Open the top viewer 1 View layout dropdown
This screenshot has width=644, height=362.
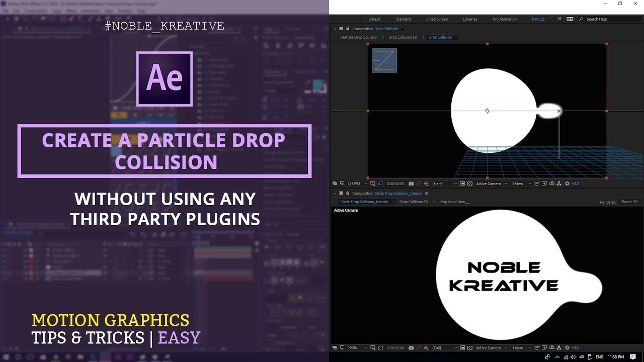(521, 184)
